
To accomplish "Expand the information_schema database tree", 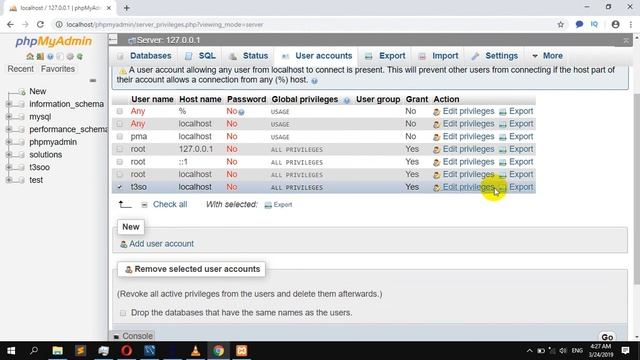I will pyautogui.click(x=9, y=104).
